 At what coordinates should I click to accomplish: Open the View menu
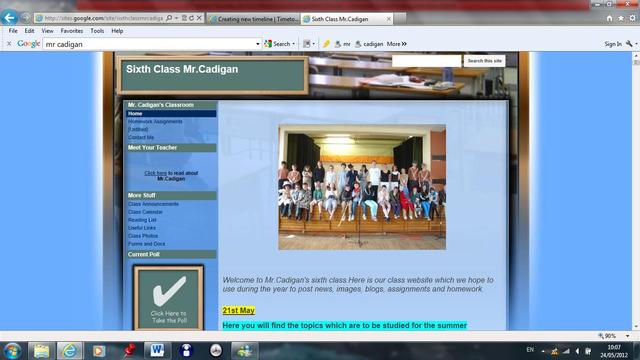47,31
